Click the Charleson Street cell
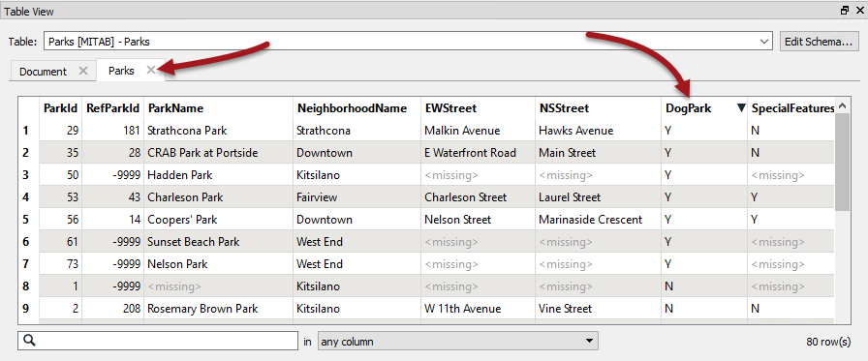The height and width of the screenshot is (361, 868). [479, 197]
